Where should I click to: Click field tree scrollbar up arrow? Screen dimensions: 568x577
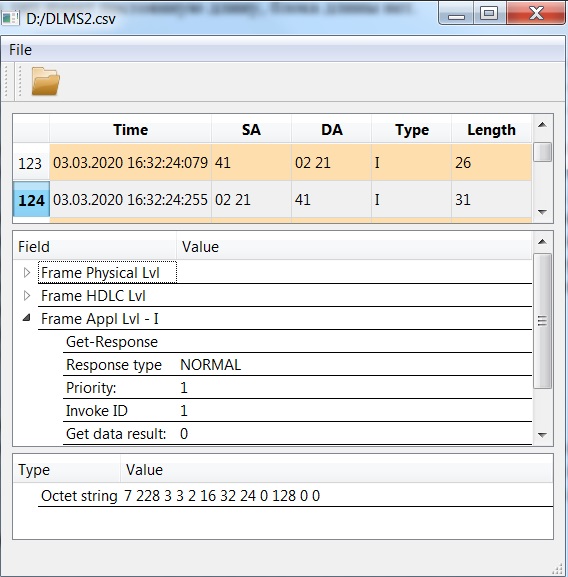click(x=542, y=242)
